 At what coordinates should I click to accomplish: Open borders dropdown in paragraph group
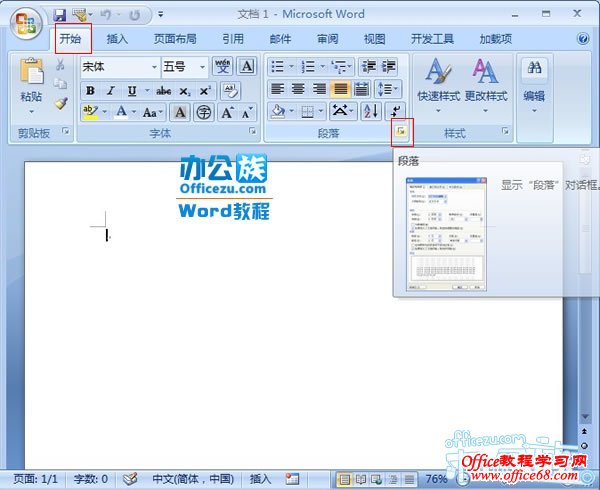pos(321,112)
